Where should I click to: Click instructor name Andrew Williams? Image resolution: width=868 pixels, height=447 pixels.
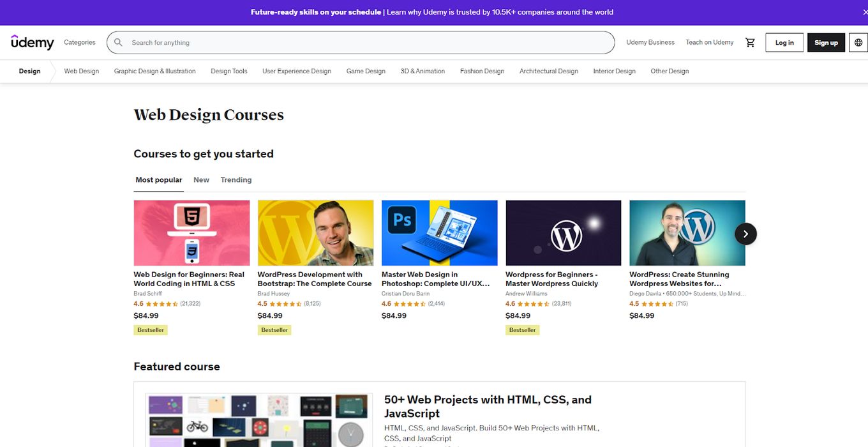[x=527, y=294]
